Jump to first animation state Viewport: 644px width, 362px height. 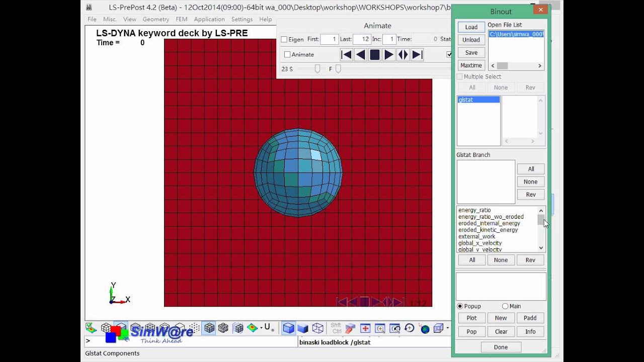tap(346, 55)
